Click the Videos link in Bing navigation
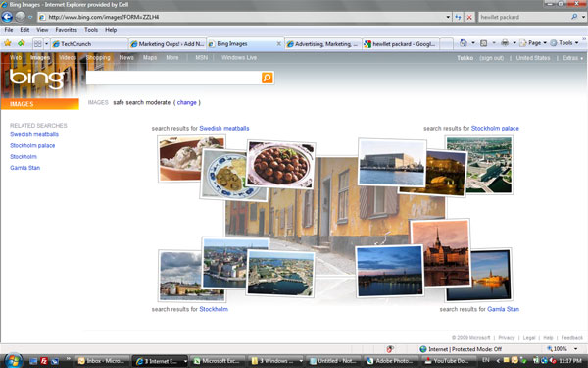The height and width of the screenshot is (368, 588). (x=68, y=58)
